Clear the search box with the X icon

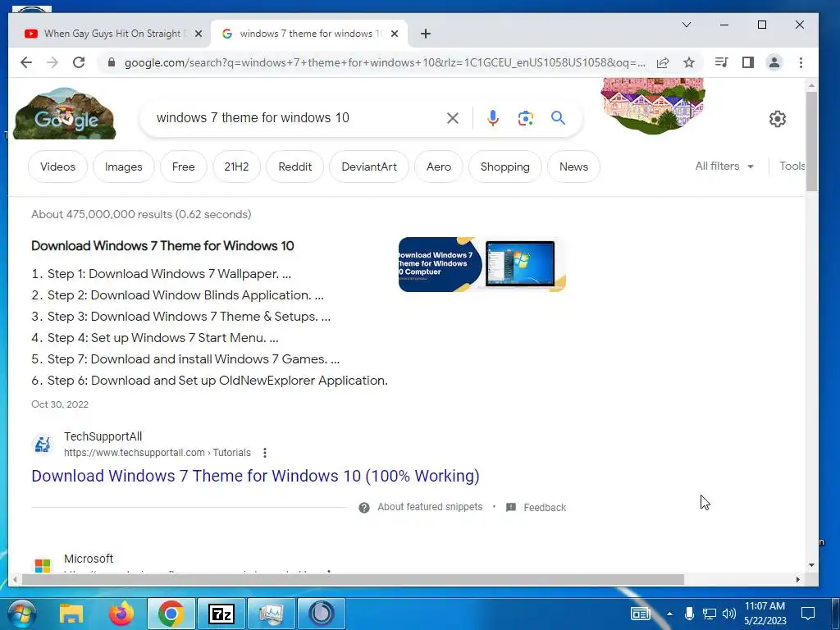click(453, 118)
